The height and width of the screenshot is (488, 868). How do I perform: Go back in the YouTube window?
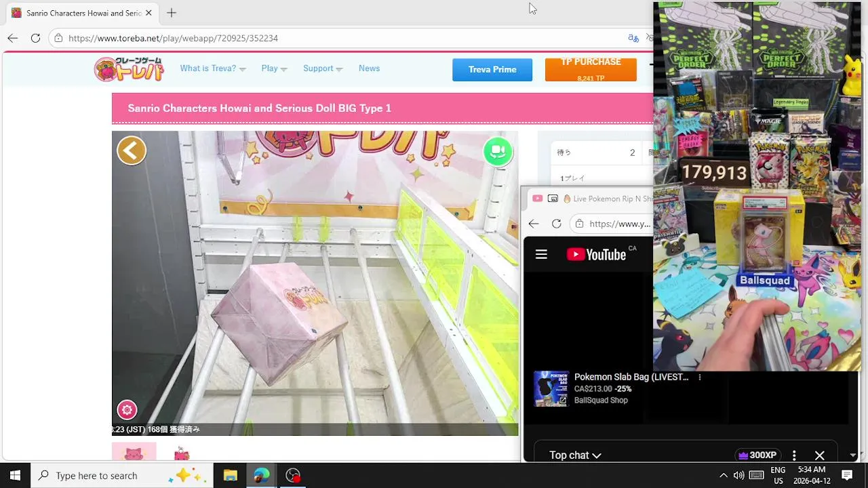click(534, 224)
